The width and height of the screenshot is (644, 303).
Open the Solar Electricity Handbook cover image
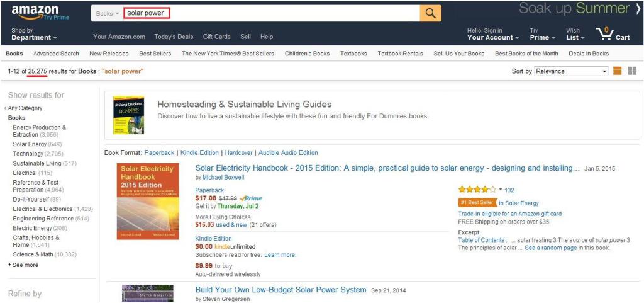(x=148, y=202)
